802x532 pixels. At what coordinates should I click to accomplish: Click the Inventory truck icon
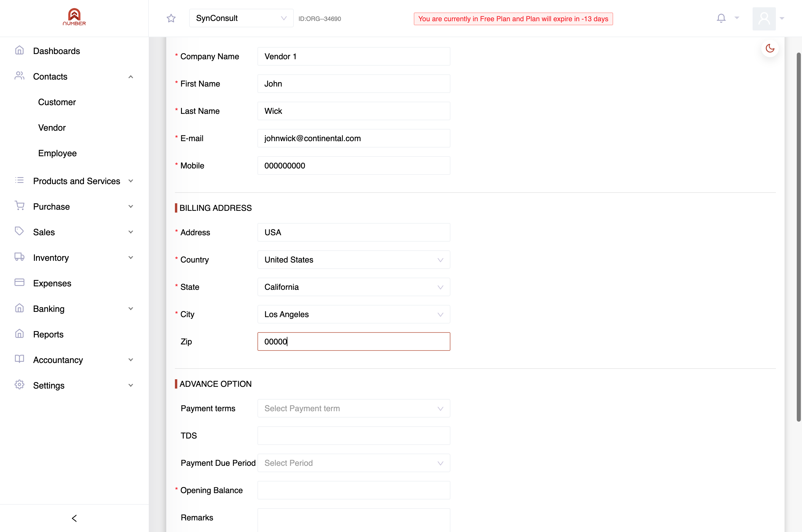(x=19, y=257)
